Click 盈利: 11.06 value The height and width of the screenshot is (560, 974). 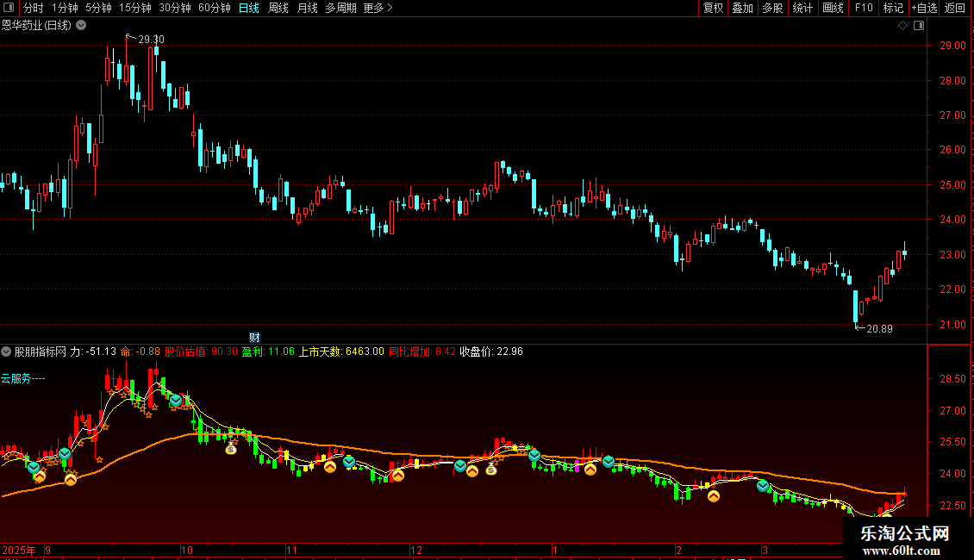tap(268, 352)
